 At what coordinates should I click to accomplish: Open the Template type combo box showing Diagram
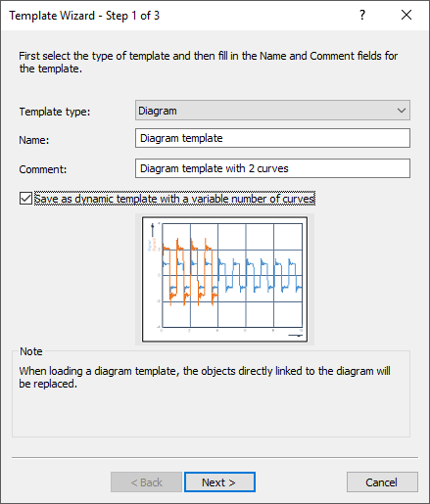tap(272, 111)
